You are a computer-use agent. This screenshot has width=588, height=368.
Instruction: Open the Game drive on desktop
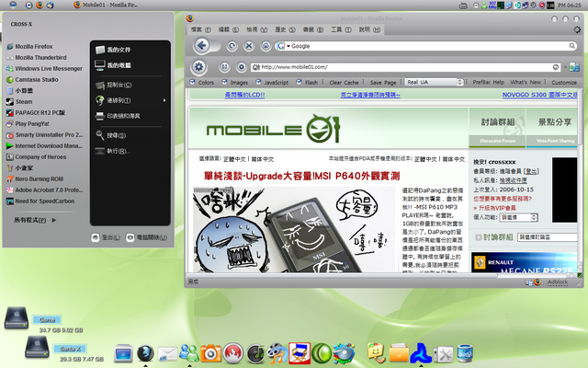click(x=17, y=318)
